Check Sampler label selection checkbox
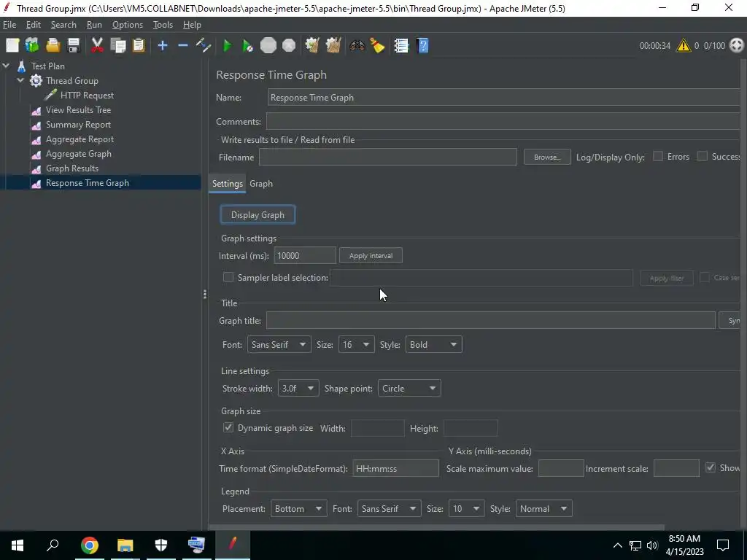 point(228,277)
